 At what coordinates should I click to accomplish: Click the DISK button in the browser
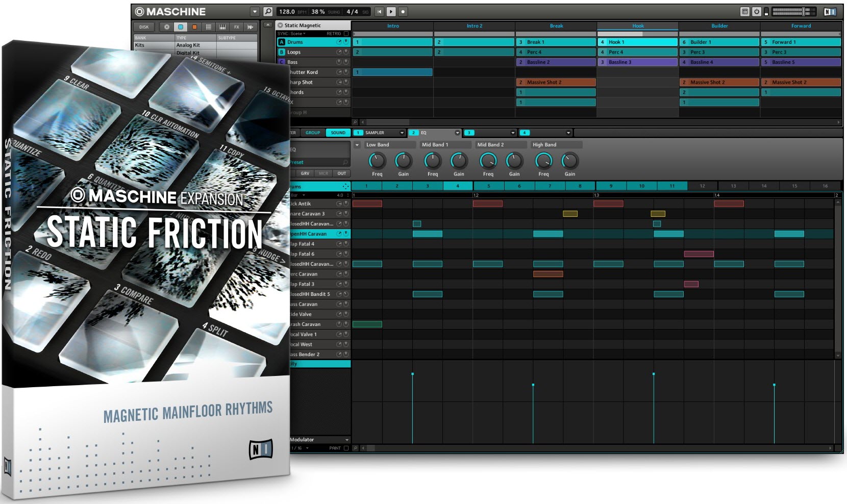144,27
